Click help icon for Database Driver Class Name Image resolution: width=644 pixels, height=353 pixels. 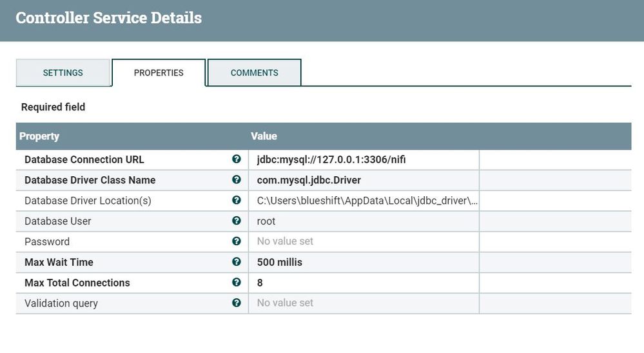pos(236,179)
